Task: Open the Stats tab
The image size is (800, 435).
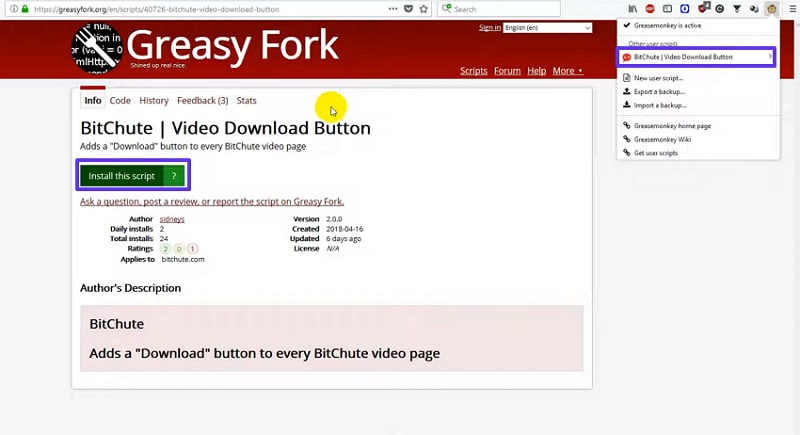Action: [246, 100]
